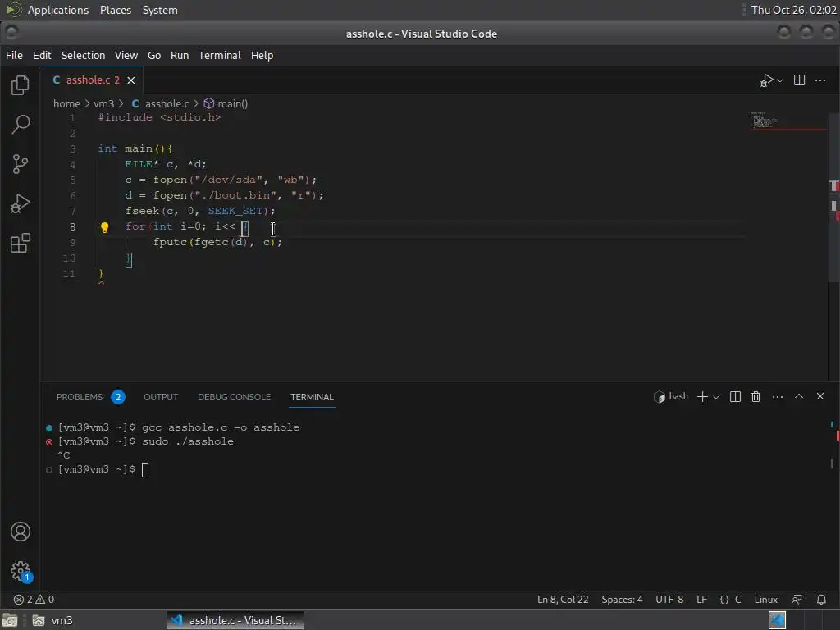Maximize the panel with the caret-up icon
840x630 pixels.
(x=799, y=396)
